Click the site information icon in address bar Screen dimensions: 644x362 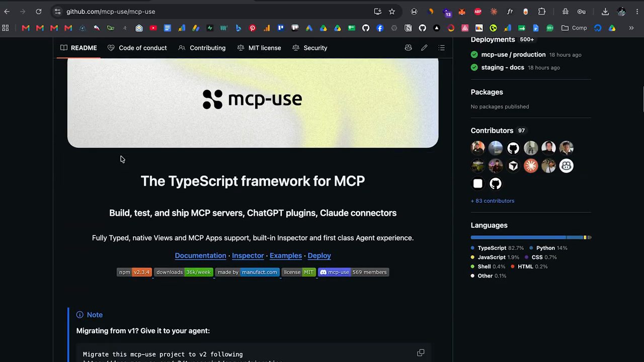tap(57, 12)
